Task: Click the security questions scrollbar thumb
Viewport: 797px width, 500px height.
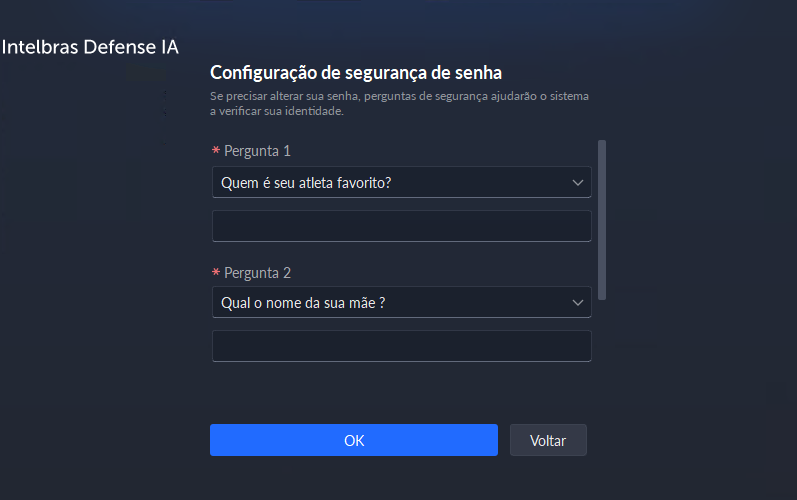Action: pos(602,220)
